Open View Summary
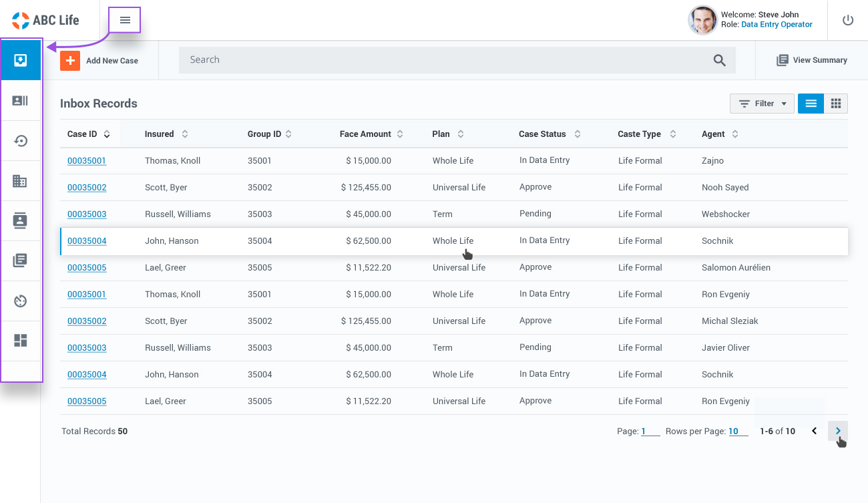This screenshot has height=503, width=868. point(812,60)
